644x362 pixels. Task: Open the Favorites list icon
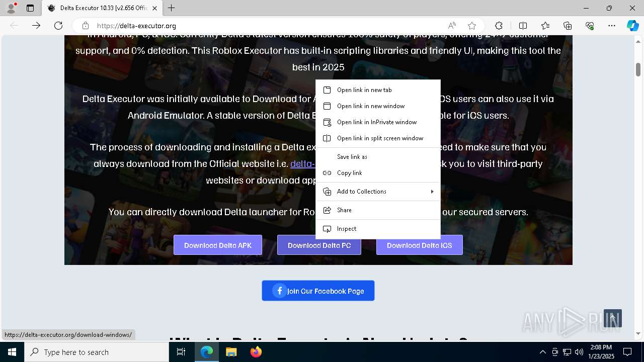pyautogui.click(x=545, y=26)
